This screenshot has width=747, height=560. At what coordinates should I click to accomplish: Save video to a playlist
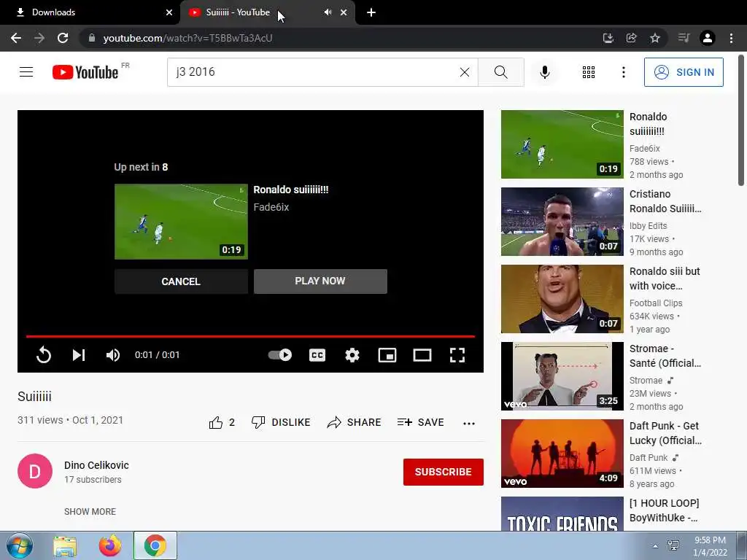pyautogui.click(x=421, y=422)
